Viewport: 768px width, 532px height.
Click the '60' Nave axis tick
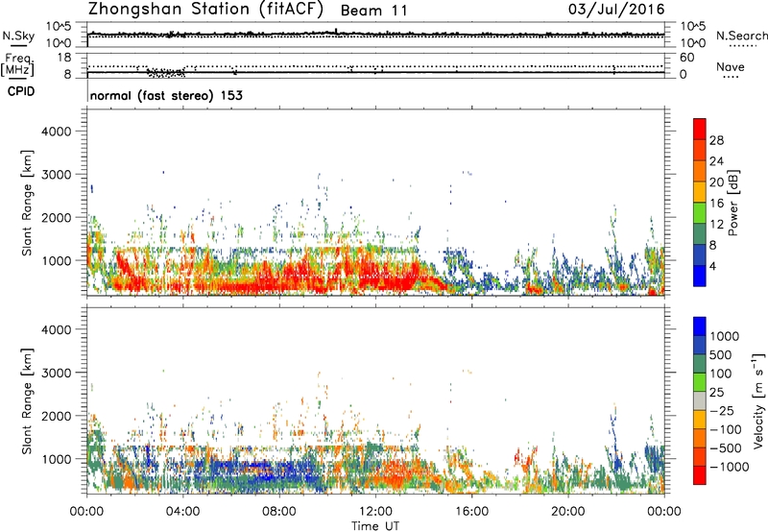(x=686, y=58)
